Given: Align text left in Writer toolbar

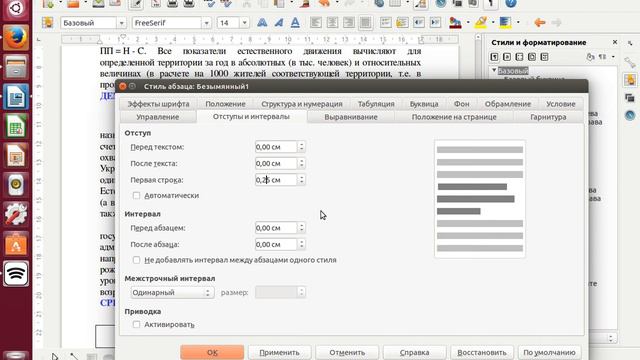Looking at the screenshot, I should 316,22.
